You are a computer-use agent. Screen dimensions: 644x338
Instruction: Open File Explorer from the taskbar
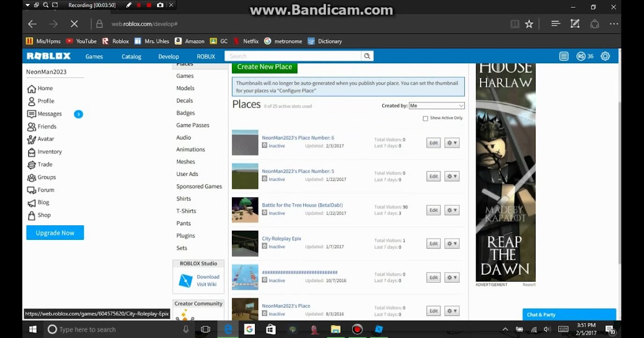click(335, 329)
